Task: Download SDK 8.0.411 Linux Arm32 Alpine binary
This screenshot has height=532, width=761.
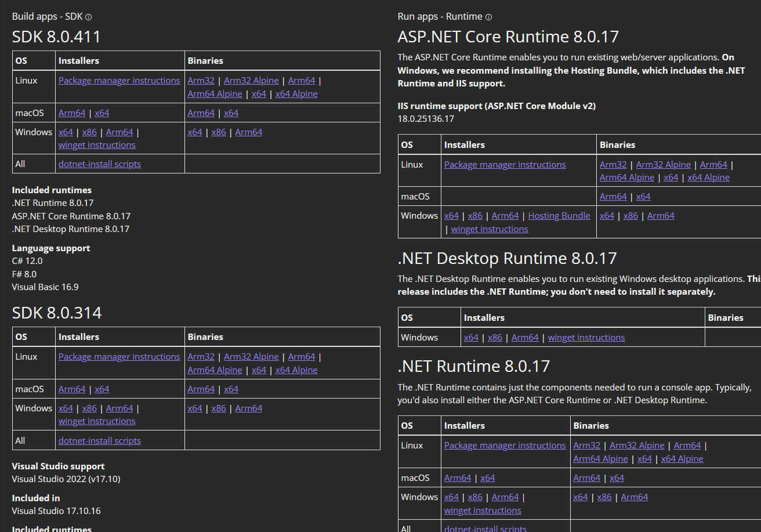Action: 251,81
